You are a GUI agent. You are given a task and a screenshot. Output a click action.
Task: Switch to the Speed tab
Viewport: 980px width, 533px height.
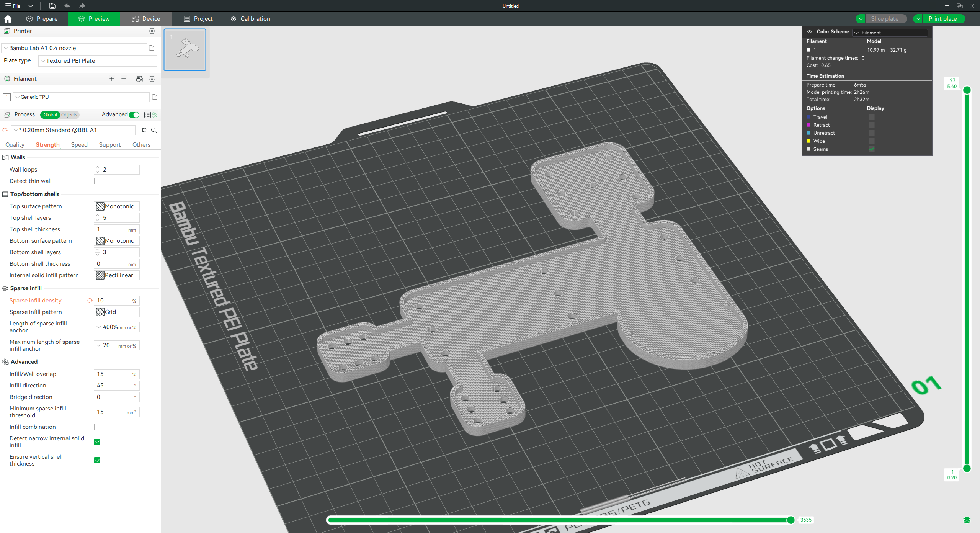79,145
